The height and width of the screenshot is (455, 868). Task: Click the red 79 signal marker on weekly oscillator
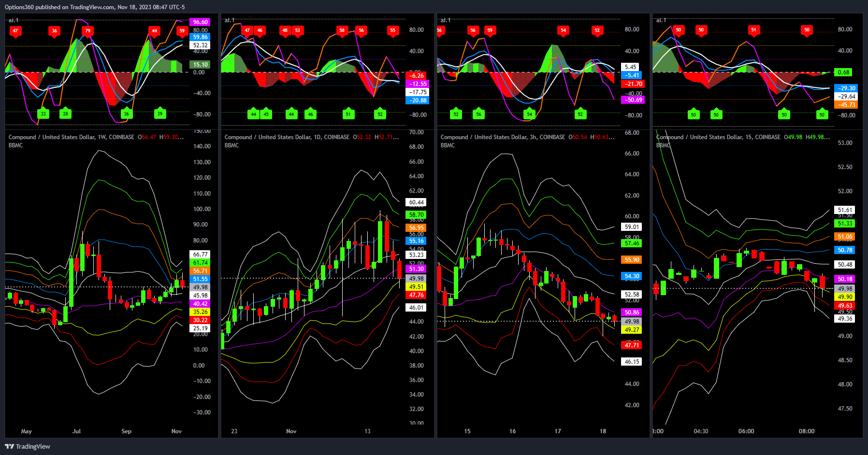click(87, 31)
